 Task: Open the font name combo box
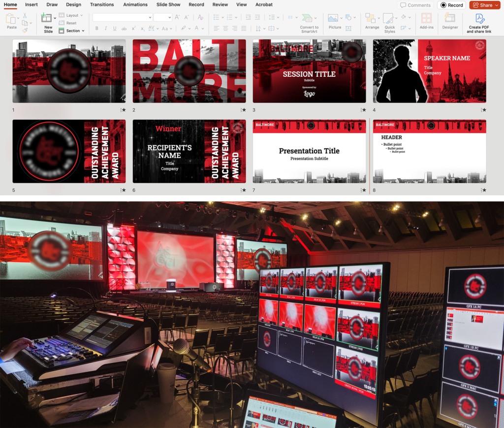123,17
